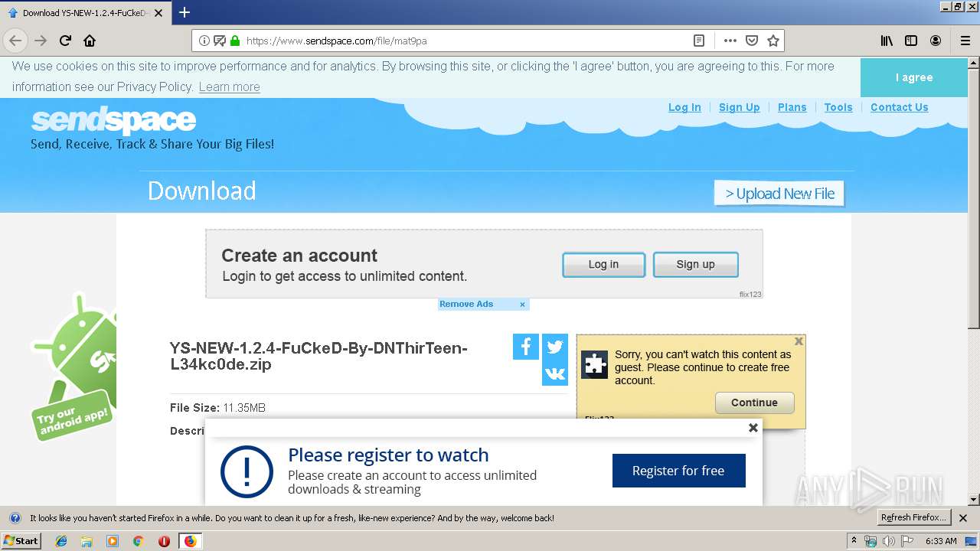The width and height of the screenshot is (980, 551).
Task: Dismiss the Firefox refresh notification bar
Action: point(963,518)
